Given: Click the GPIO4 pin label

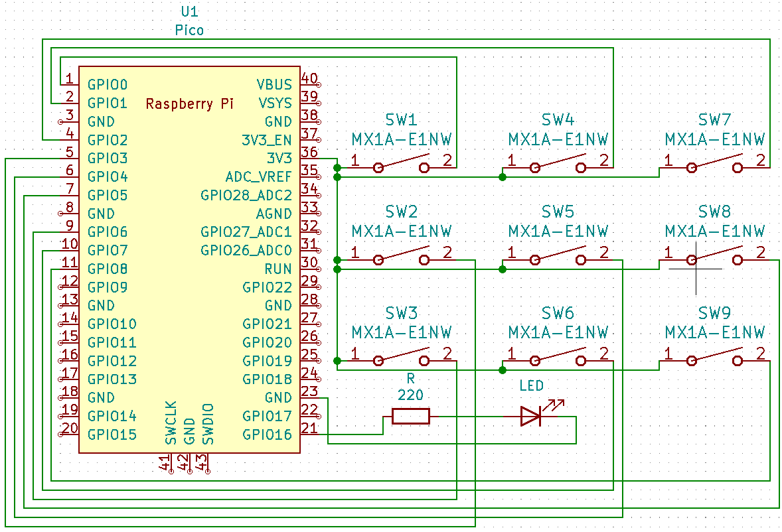Looking at the screenshot, I should (x=108, y=177).
